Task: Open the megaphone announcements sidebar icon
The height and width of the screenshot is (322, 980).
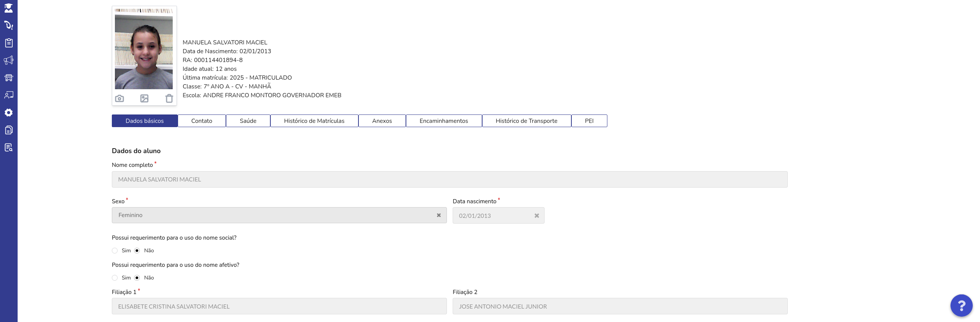Action: click(x=8, y=60)
